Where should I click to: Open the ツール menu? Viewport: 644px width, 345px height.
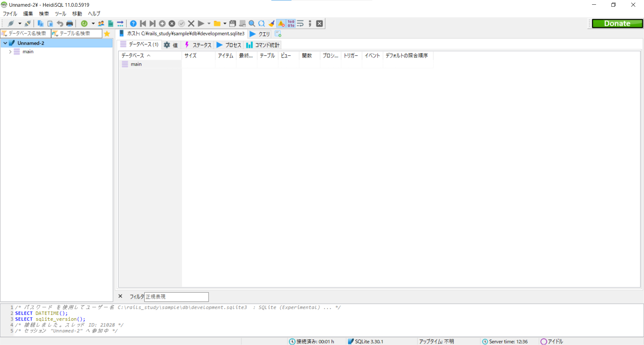(60, 14)
